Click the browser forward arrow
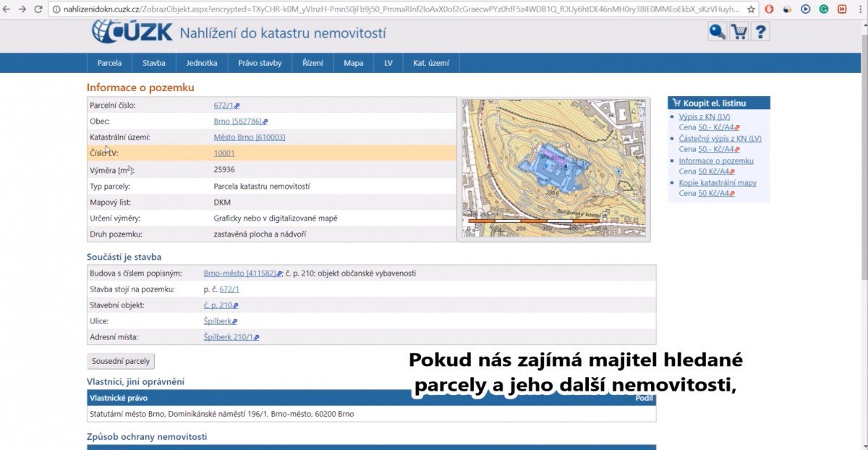This screenshot has width=868, height=450. 22,9
